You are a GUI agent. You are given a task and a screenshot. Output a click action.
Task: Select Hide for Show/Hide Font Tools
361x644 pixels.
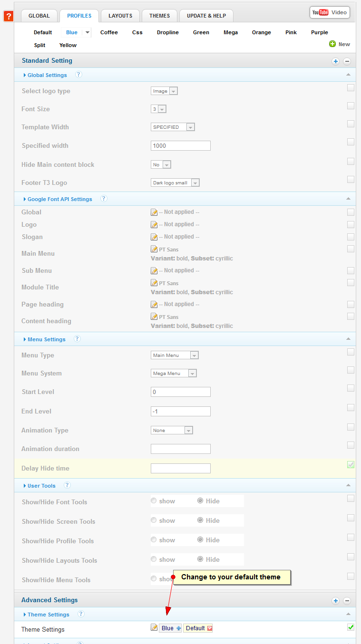200,500
